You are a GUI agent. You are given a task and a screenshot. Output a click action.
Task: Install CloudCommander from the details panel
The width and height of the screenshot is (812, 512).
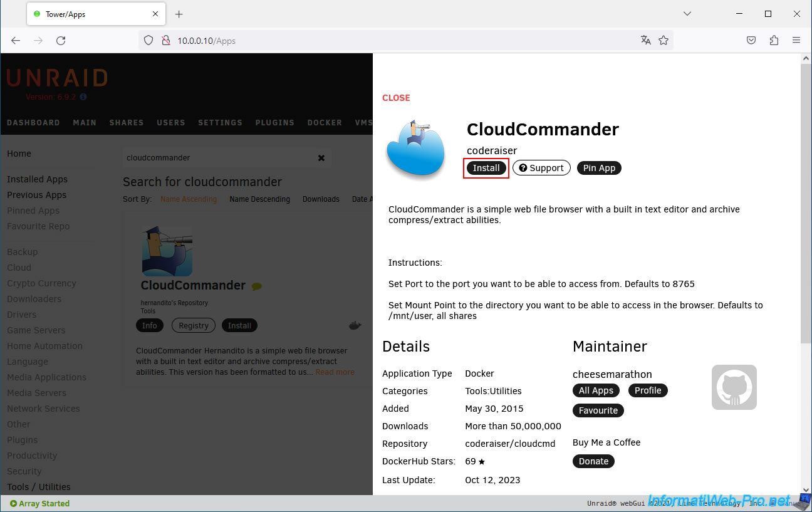486,168
